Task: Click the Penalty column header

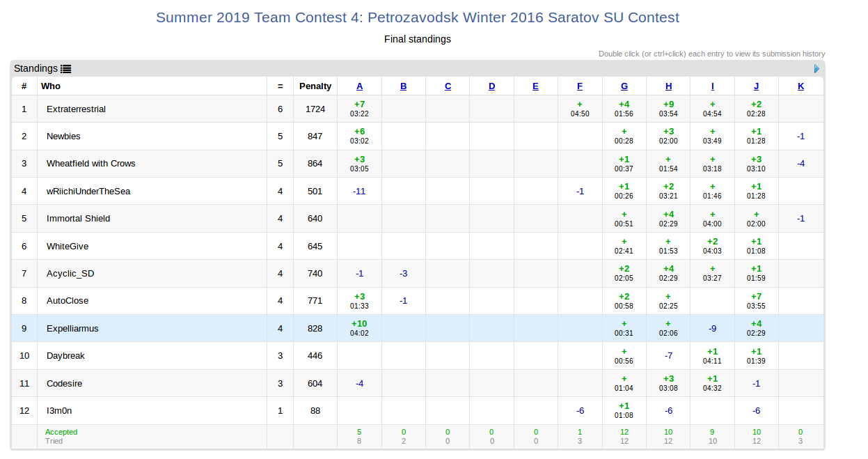Action: coord(315,86)
